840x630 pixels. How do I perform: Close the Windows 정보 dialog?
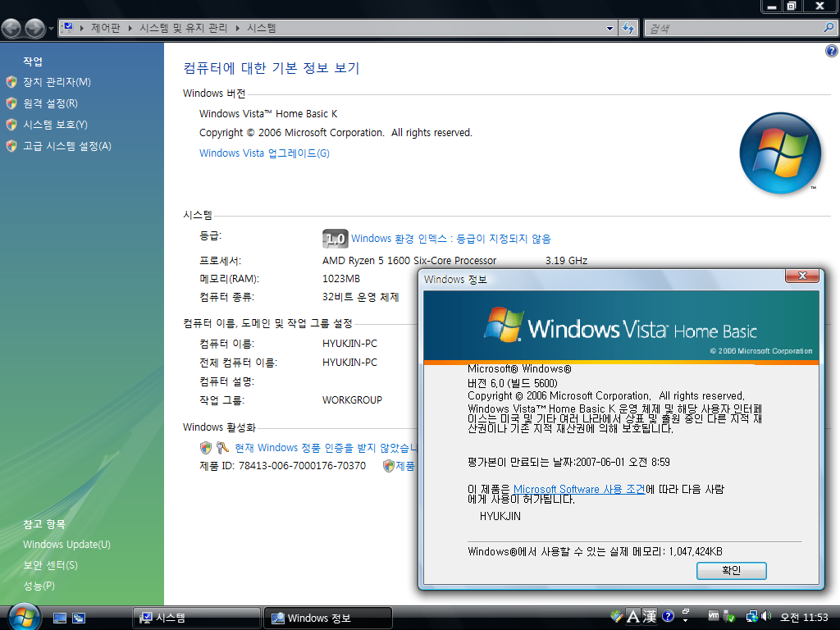(x=802, y=276)
